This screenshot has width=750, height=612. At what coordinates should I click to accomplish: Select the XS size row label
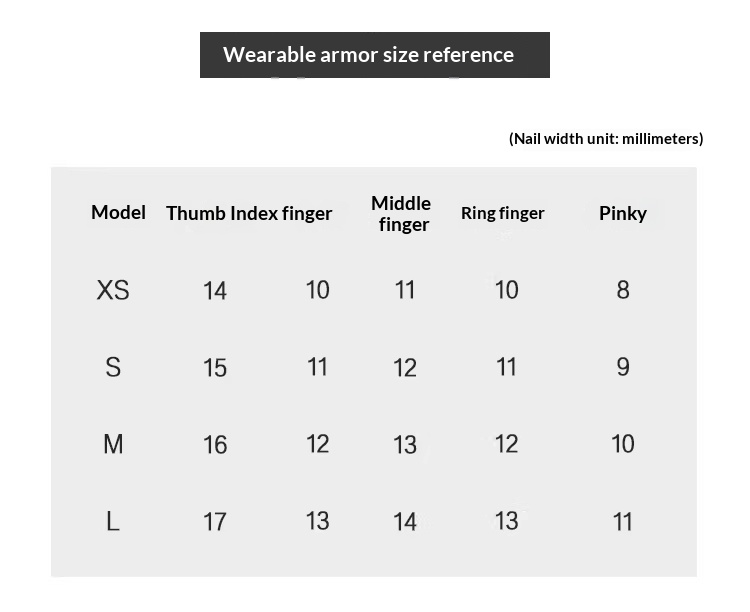pyautogui.click(x=113, y=290)
